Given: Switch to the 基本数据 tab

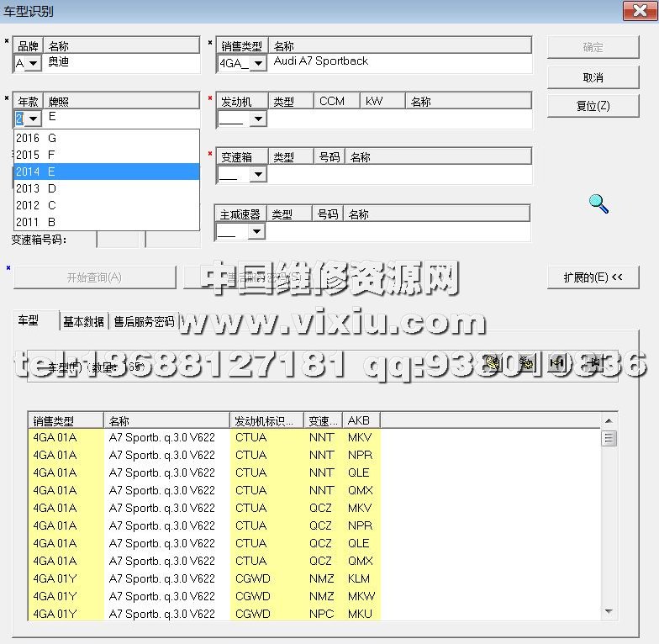Looking at the screenshot, I should tap(84, 321).
